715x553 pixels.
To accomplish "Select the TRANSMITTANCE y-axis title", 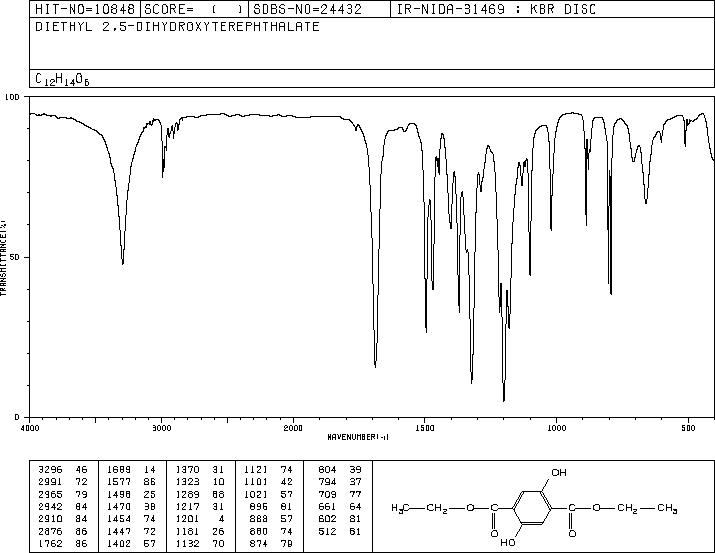I will click(x=3, y=258).
